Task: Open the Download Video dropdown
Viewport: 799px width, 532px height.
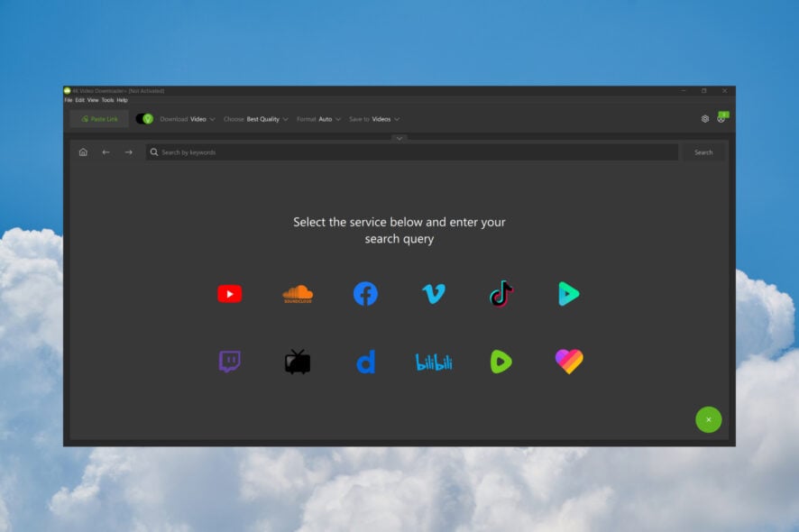Action: pos(188,119)
